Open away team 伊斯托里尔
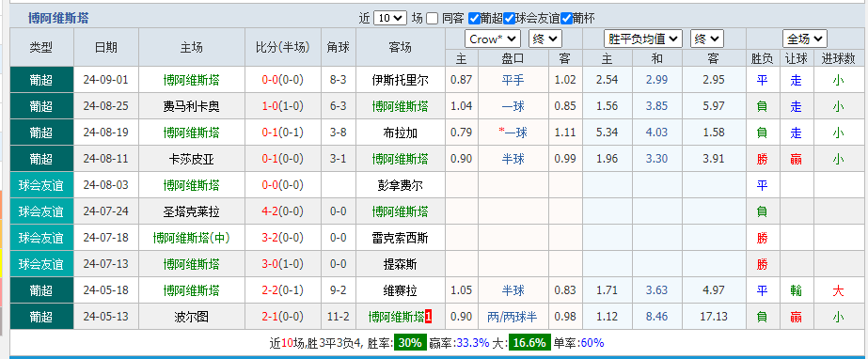Viewport: 868px width, 359px height. click(401, 80)
